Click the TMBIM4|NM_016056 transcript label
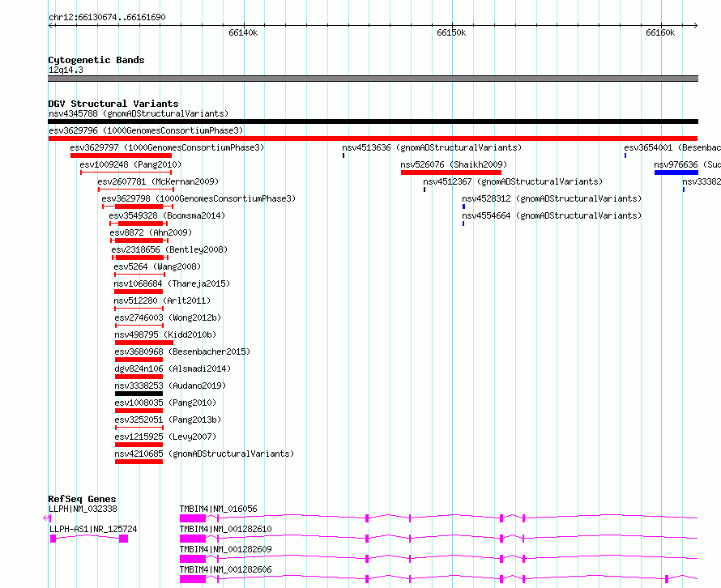Viewport: 721px width, 588px height. coord(219,509)
